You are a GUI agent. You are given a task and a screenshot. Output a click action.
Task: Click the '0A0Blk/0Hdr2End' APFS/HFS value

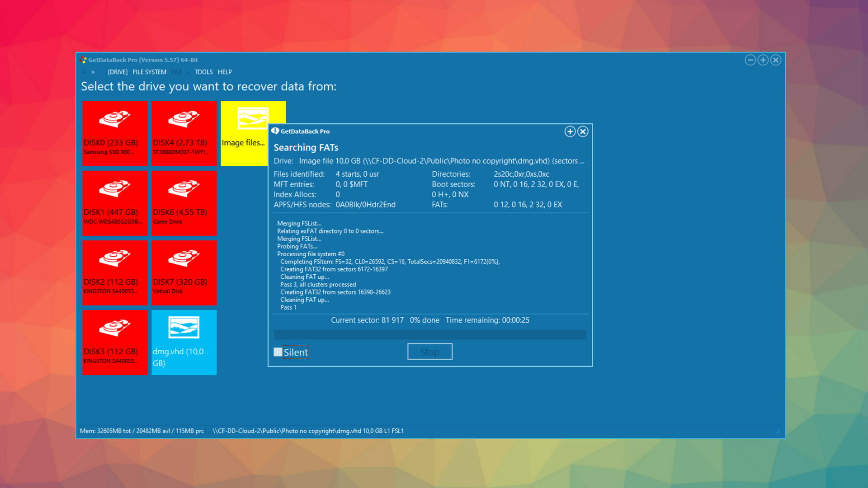pyautogui.click(x=365, y=205)
